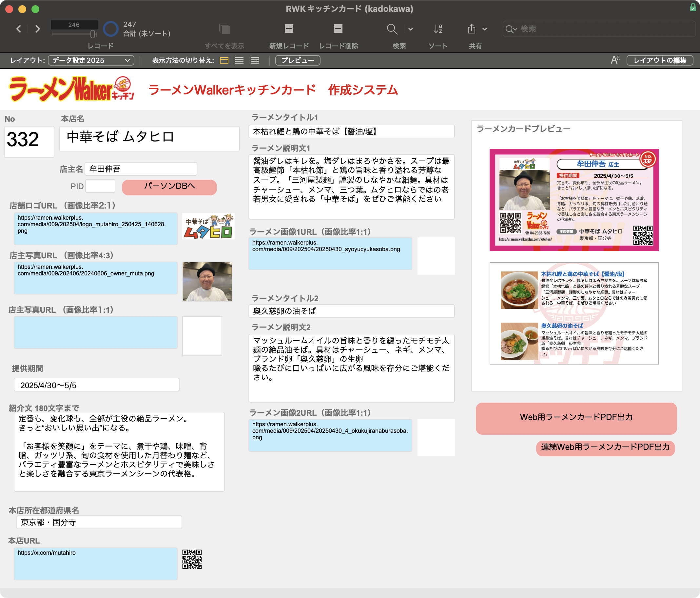Click the プレビュー button
Screen dimensions: 700x598
pyautogui.click(x=297, y=61)
